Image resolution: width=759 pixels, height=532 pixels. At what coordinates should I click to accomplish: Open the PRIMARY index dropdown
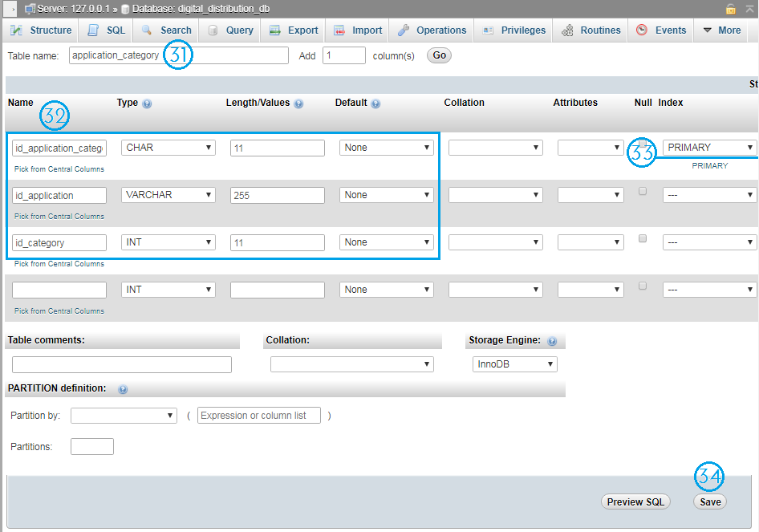pos(709,147)
